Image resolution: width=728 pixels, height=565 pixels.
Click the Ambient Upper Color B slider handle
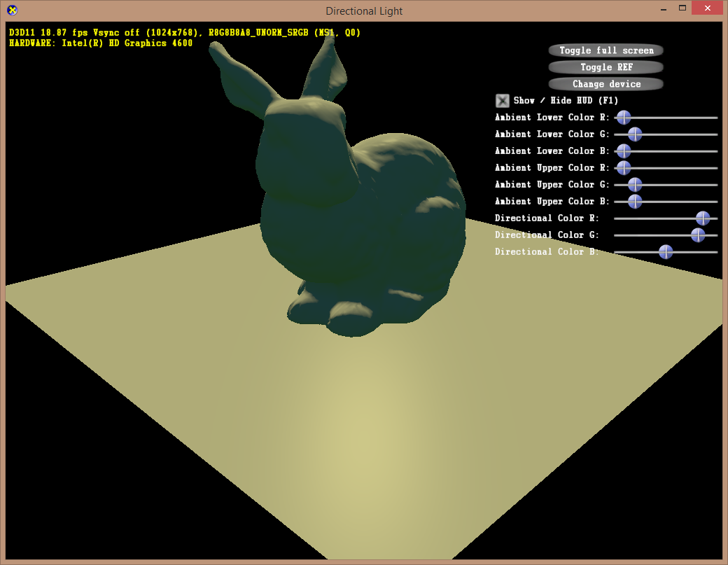[635, 202]
